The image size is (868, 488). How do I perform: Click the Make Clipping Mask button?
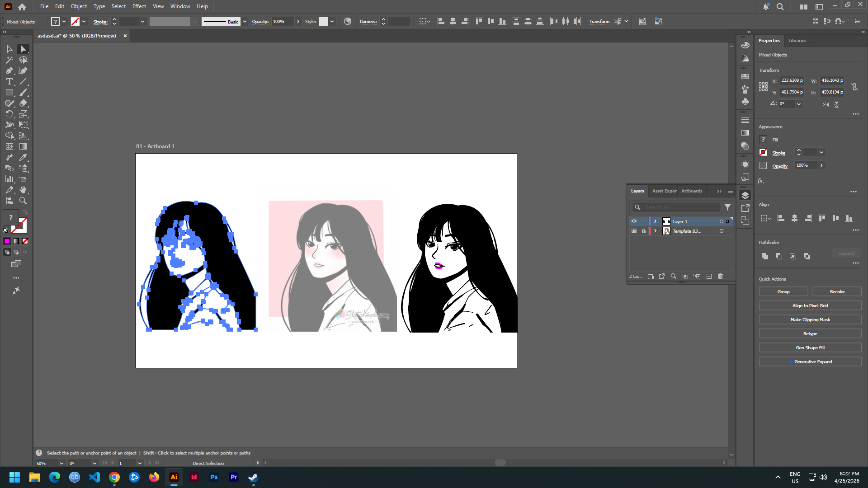pyautogui.click(x=810, y=319)
